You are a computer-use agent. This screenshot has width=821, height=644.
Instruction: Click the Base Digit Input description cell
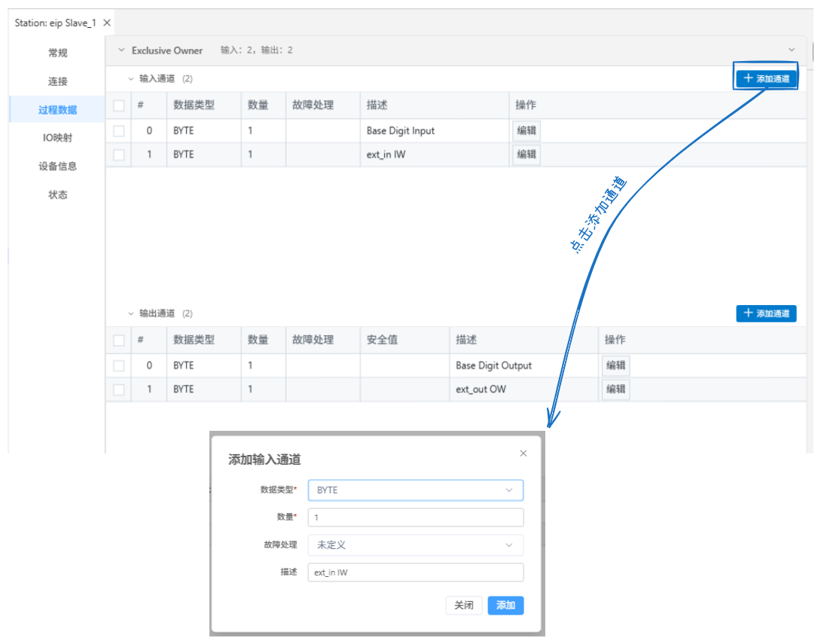pos(434,130)
